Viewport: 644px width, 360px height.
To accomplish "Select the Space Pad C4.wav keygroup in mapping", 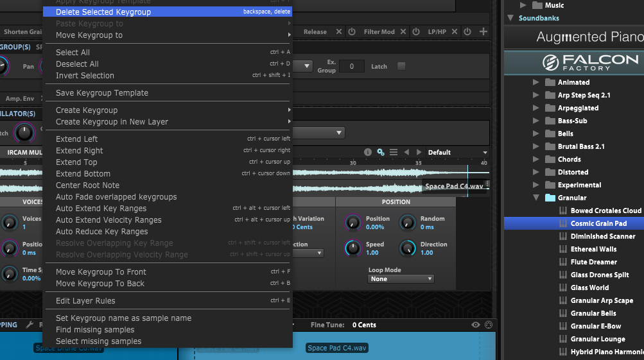I will coord(337,348).
